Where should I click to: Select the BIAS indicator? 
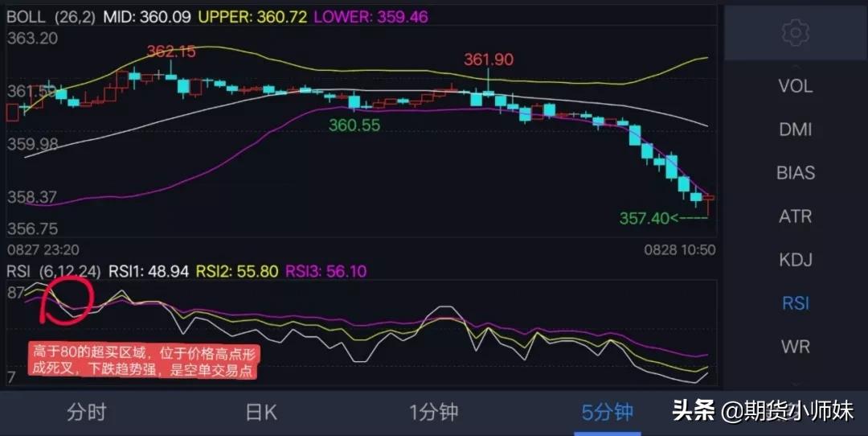(x=796, y=173)
